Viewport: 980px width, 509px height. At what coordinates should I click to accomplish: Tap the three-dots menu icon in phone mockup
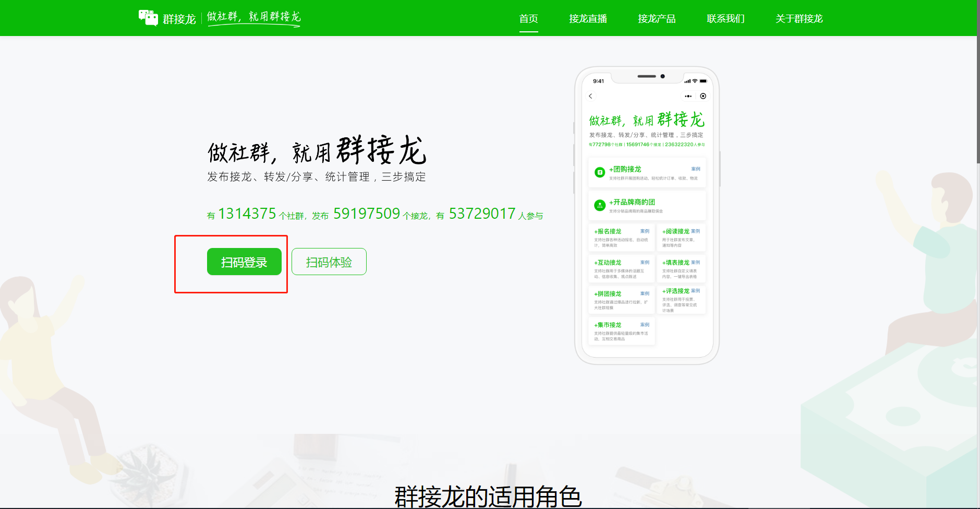(688, 96)
